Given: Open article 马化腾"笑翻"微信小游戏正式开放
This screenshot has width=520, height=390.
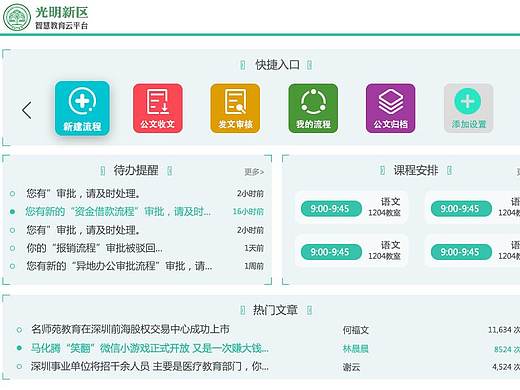Looking at the screenshot, I should point(150,348).
